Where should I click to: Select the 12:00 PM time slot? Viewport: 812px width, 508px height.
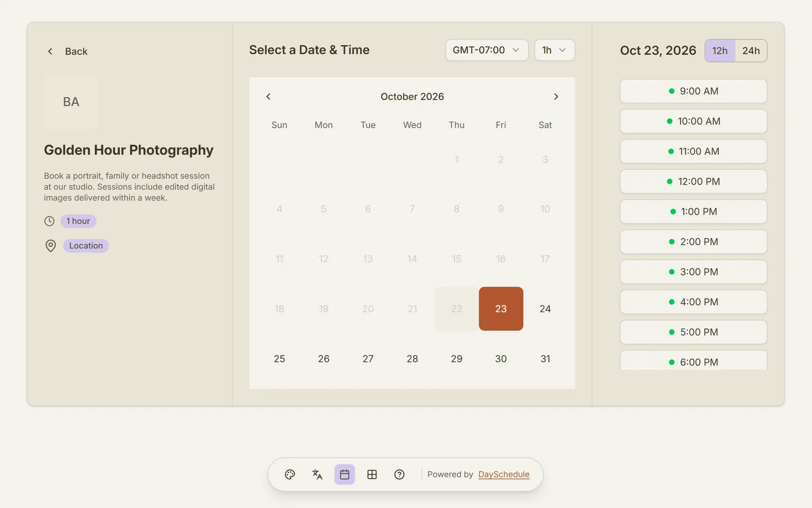pyautogui.click(x=694, y=181)
